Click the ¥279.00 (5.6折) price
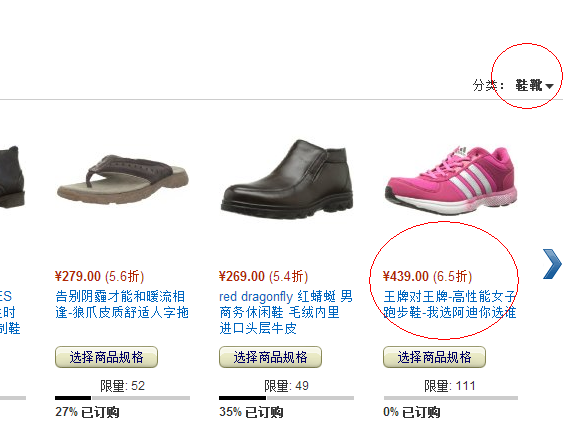Image resolution: width=563 pixels, height=422 pixels. coord(99,276)
